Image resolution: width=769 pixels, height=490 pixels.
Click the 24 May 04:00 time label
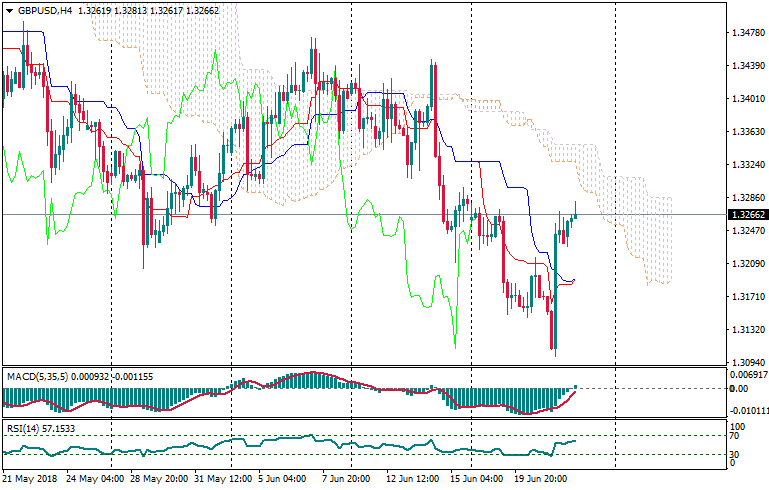pyautogui.click(x=95, y=480)
